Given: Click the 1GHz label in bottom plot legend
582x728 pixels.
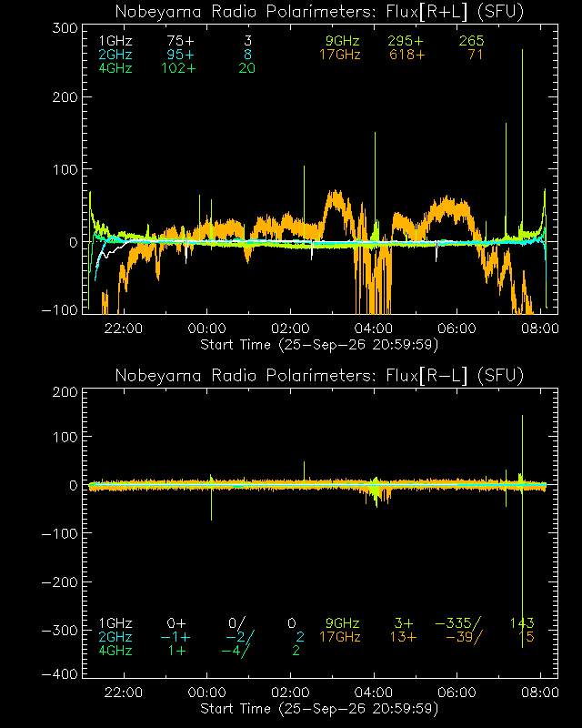Looking at the screenshot, I should [115, 623].
